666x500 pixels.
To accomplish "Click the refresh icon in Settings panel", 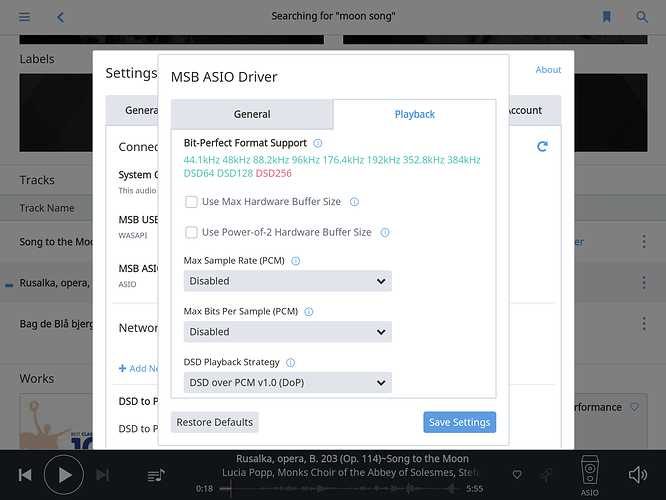I will pyautogui.click(x=542, y=147).
